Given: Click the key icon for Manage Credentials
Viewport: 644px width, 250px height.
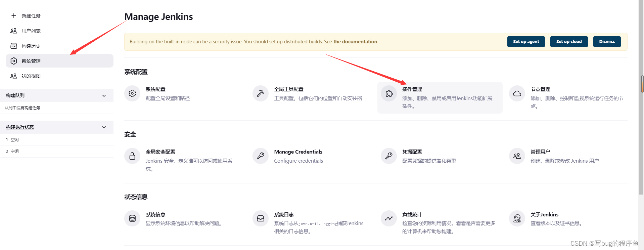Looking at the screenshot, I should pyautogui.click(x=261, y=156).
